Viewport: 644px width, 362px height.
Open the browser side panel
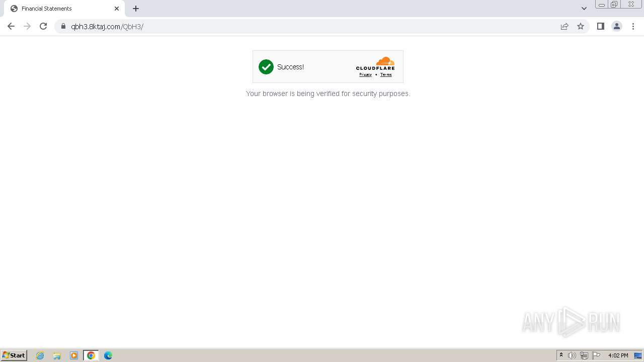[x=600, y=26]
